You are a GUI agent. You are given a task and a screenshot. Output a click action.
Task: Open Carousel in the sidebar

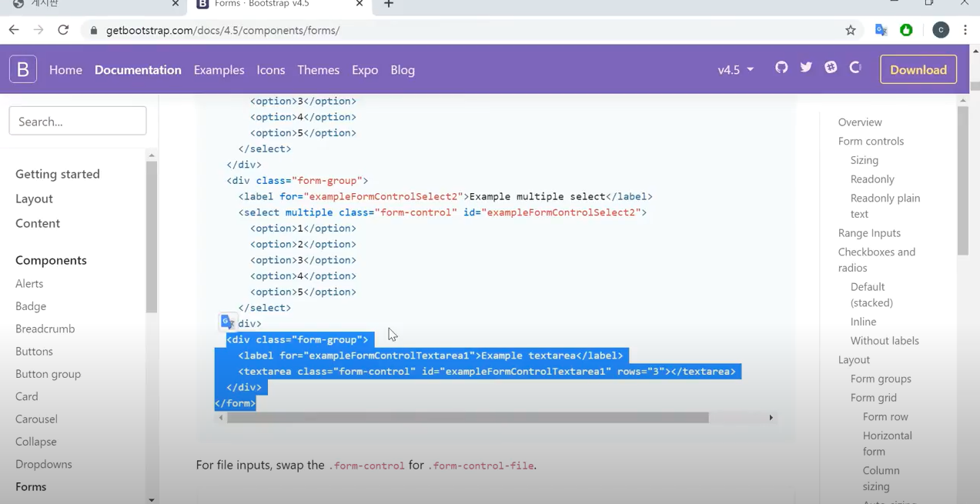tap(36, 419)
